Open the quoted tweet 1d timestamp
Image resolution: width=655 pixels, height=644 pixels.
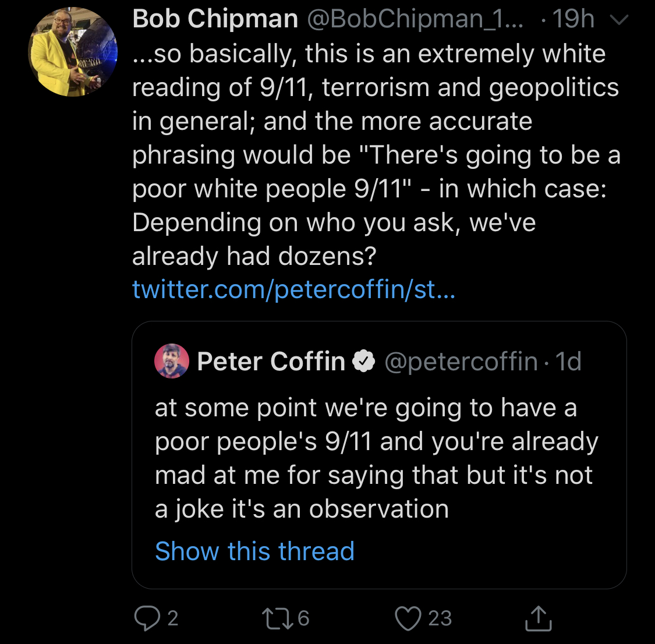[568, 362]
